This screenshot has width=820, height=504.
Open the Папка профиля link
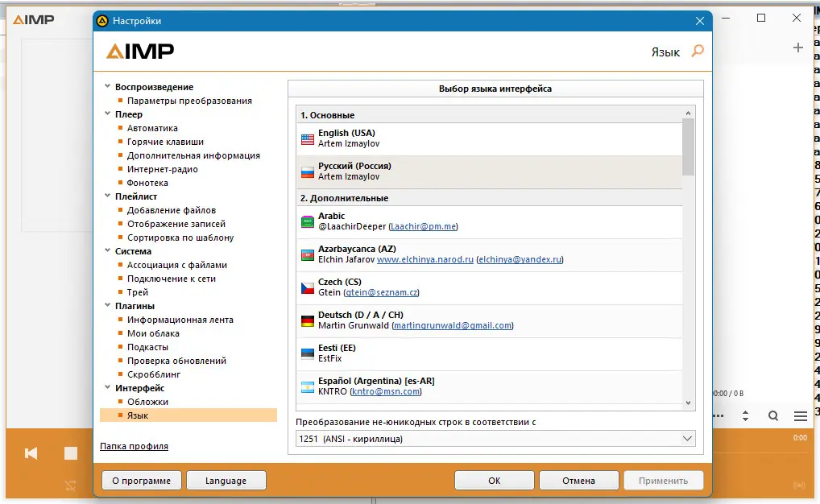coord(134,446)
